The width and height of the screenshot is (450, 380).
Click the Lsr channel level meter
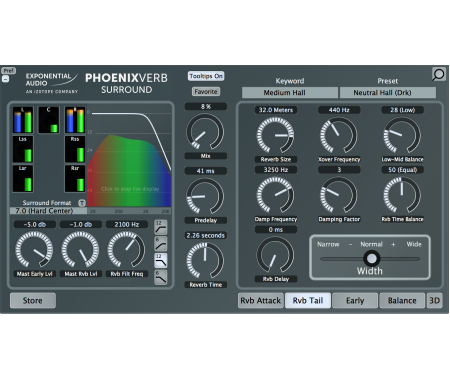(x=23, y=178)
